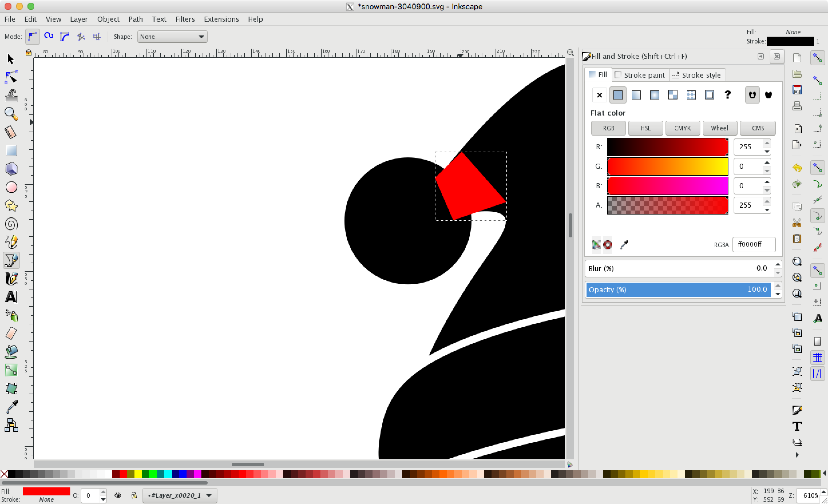Select the Dropper color picker tool
This screenshot has height=504, width=828.
[x=11, y=406]
